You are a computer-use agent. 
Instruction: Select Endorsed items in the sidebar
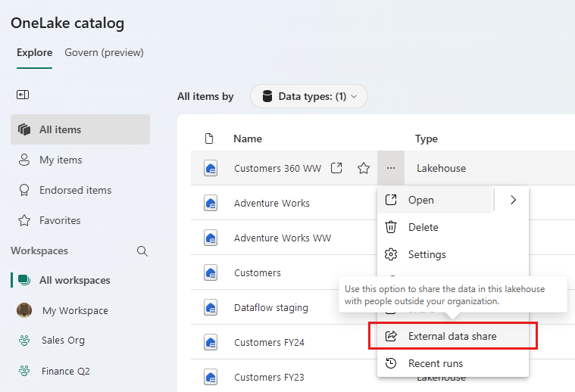click(80, 190)
